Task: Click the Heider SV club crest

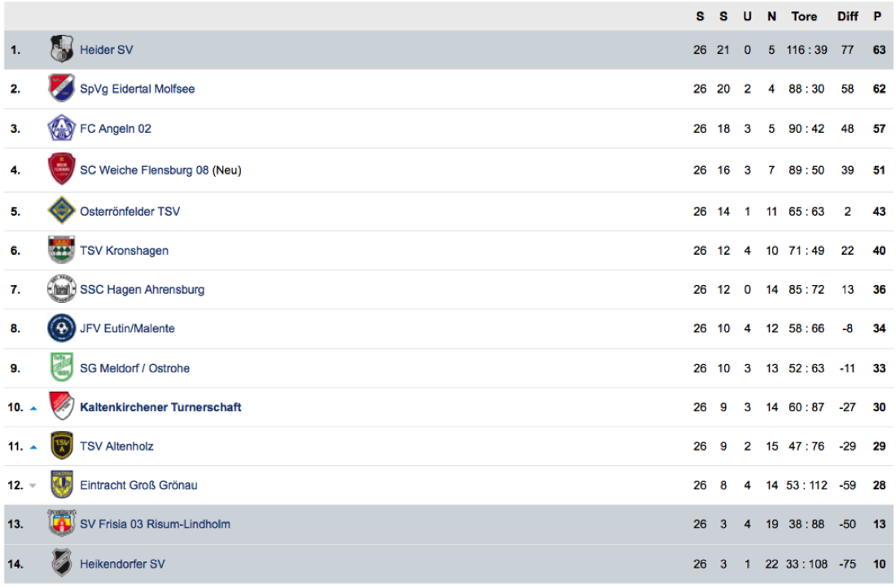Action: tap(61, 50)
